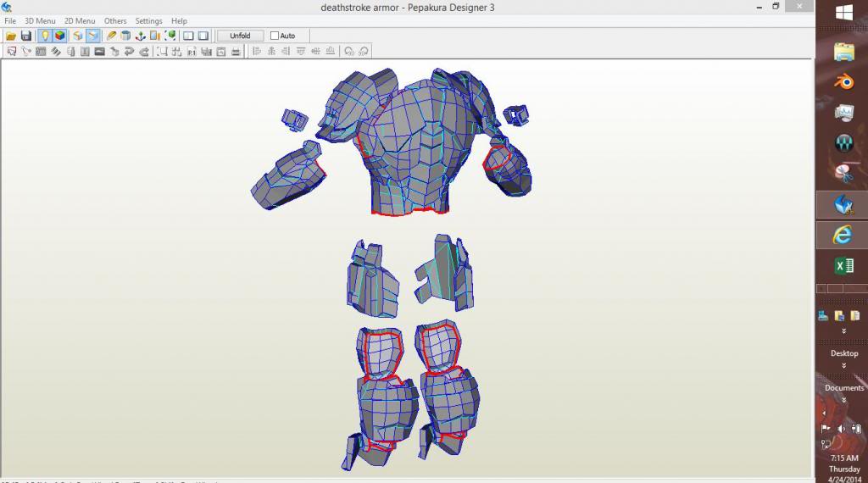This screenshot has width=868, height=483.
Task: Click the Pepakura app icon in title bar
Action: tap(6, 7)
